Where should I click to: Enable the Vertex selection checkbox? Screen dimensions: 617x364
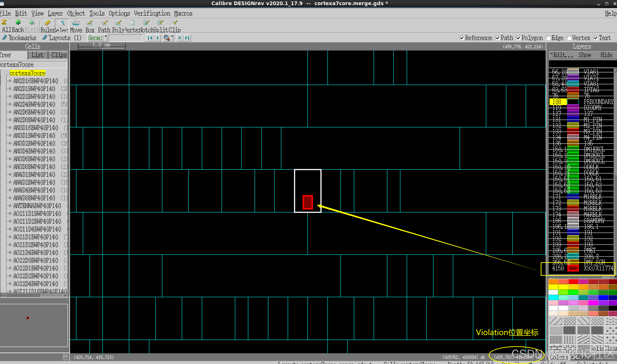[569, 38]
